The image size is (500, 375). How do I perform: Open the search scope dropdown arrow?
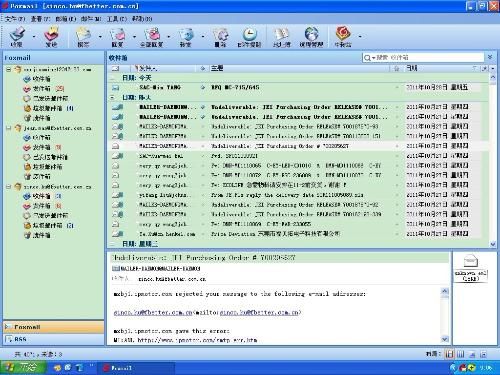pos(374,58)
